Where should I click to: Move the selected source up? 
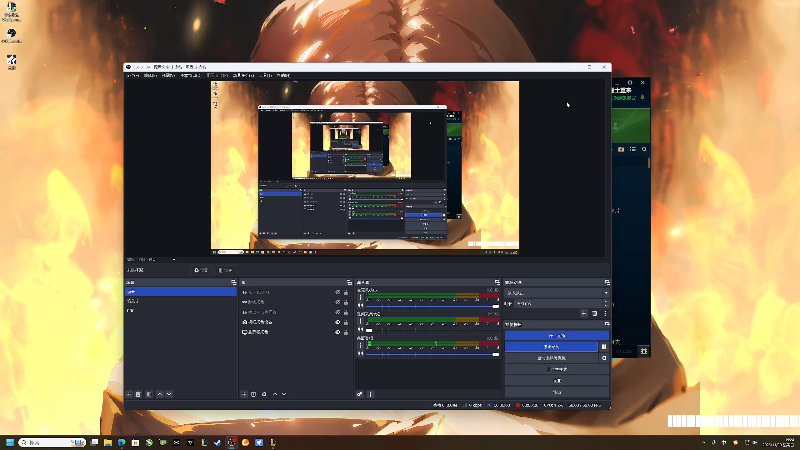[275, 394]
